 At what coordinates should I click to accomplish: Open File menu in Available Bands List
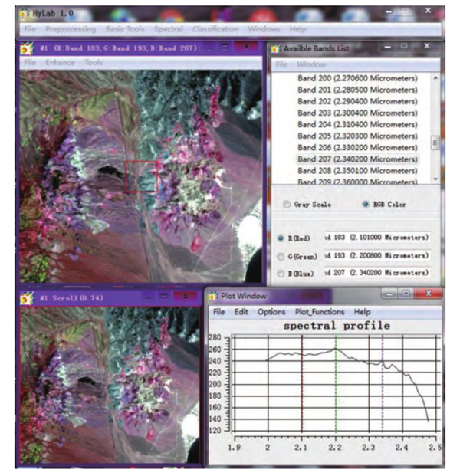[x=281, y=64]
